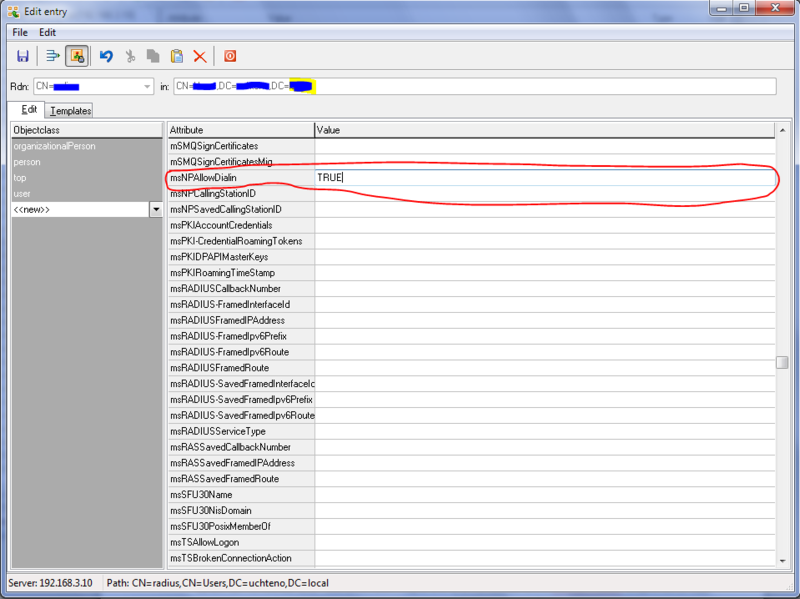Click the entry navigation arrow icon
The width and height of the screenshot is (800, 599).
tap(51, 56)
